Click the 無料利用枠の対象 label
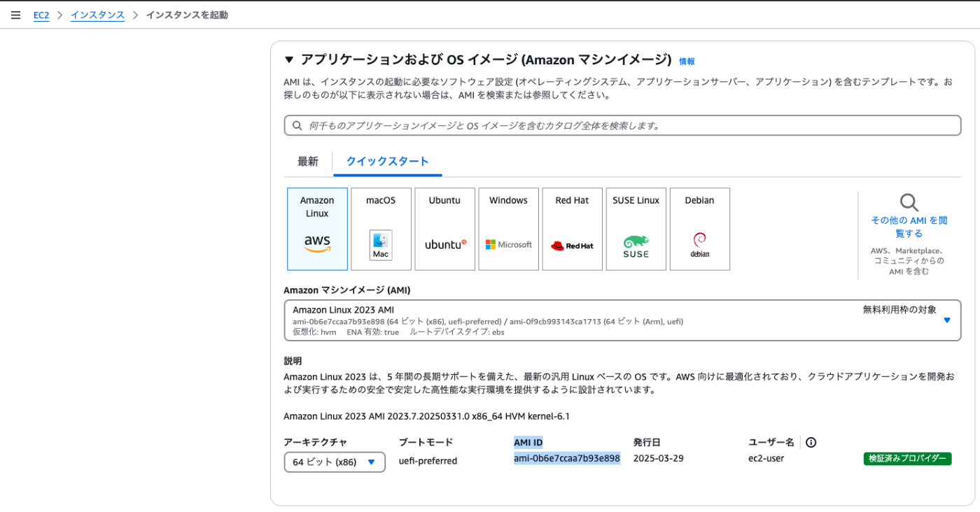Image resolution: width=980 pixels, height=512 pixels. [899, 309]
